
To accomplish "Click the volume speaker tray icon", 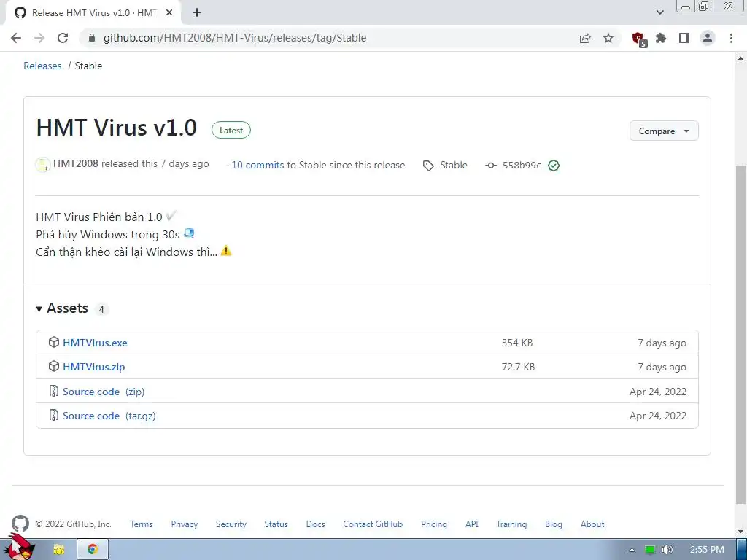I will pos(667,550).
